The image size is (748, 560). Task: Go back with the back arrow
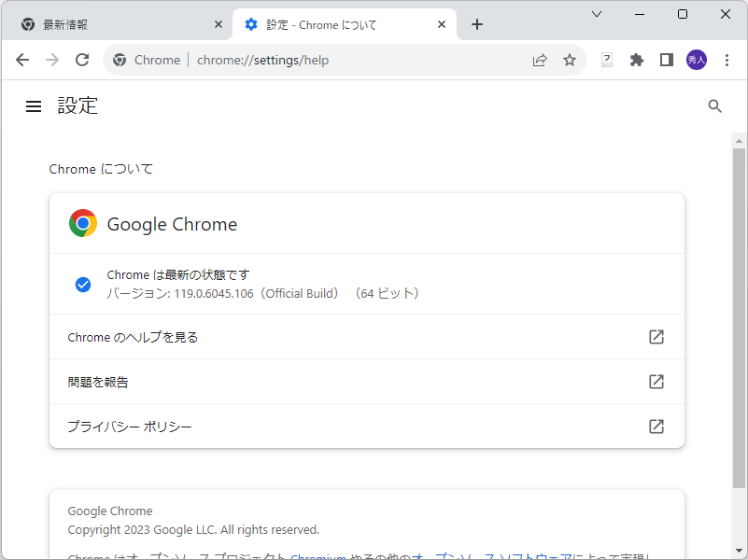[x=22, y=60]
